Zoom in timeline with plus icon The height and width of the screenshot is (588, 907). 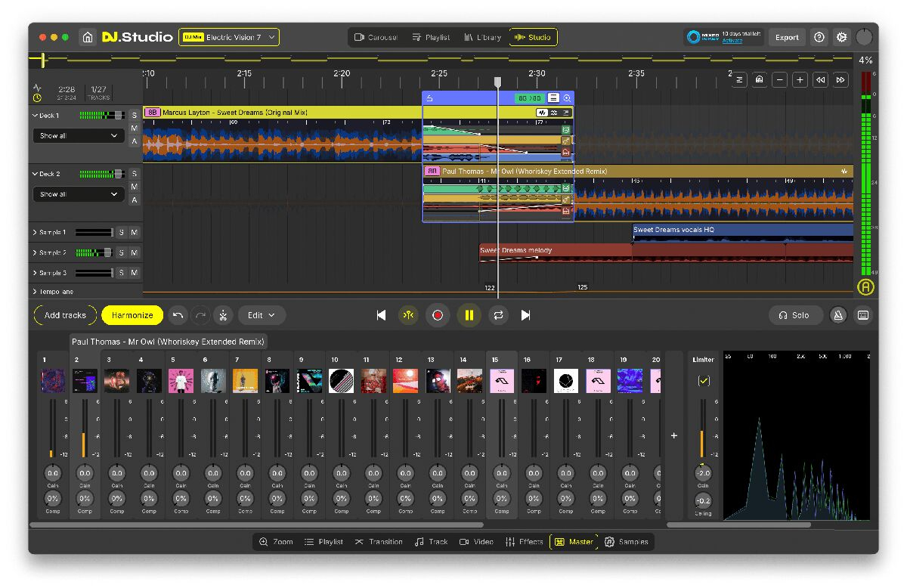pyautogui.click(x=800, y=80)
